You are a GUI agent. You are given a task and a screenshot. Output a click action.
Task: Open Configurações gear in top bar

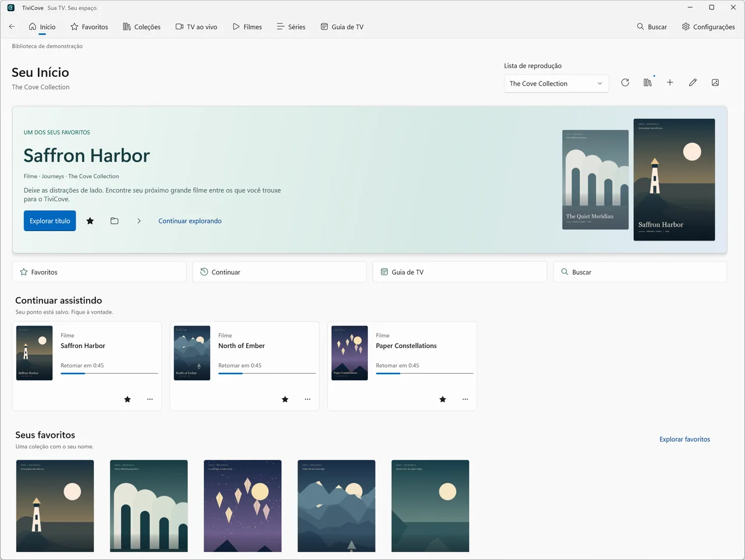coord(708,27)
